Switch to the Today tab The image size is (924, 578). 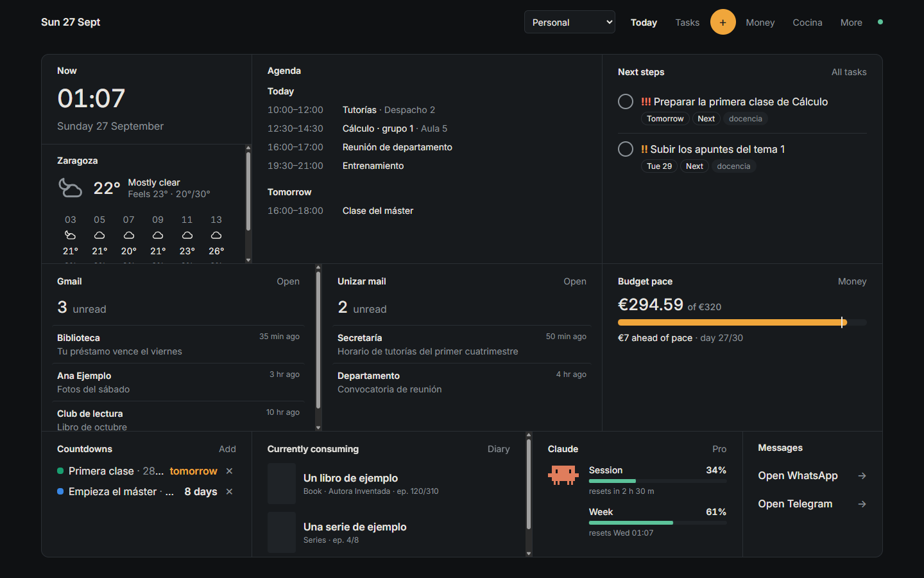click(644, 22)
